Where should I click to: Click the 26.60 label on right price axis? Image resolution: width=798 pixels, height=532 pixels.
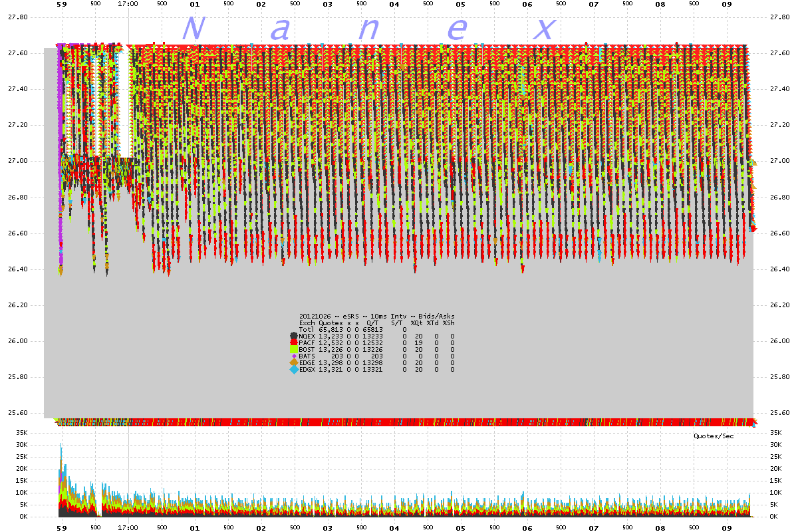click(779, 233)
